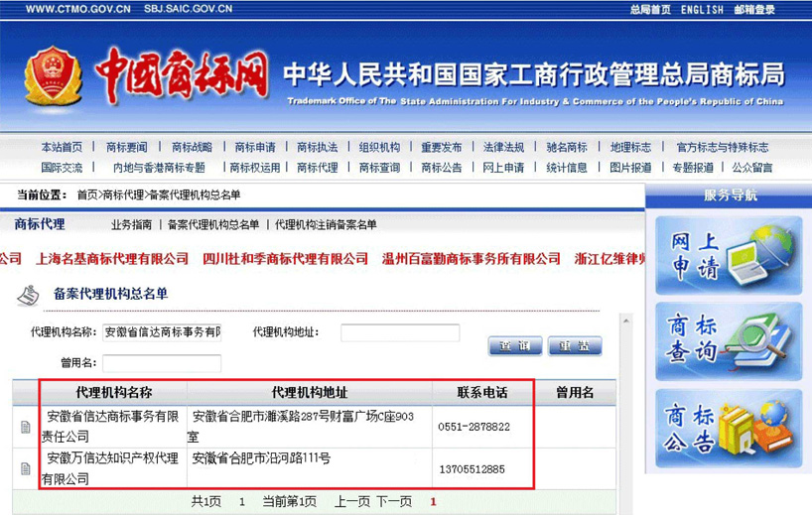Switch to 代理机构注销备案名单 sub-tab
This screenshot has height=515, width=812.
326,225
